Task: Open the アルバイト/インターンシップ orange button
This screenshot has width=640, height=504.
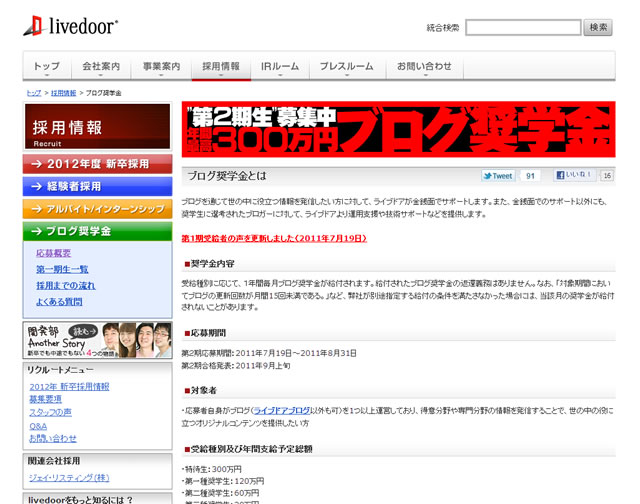Action: [98, 209]
